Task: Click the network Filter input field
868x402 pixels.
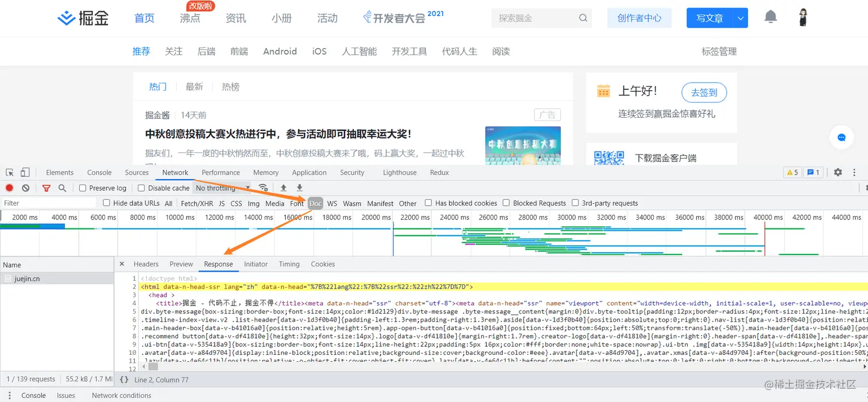Action: tap(49, 203)
